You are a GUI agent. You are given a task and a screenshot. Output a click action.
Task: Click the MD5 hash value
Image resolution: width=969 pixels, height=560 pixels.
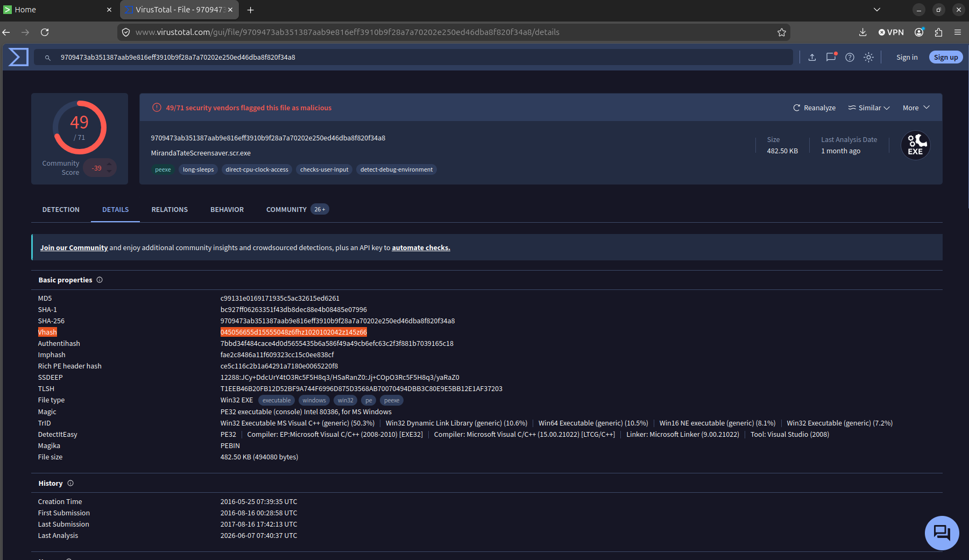tap(280, 298)
